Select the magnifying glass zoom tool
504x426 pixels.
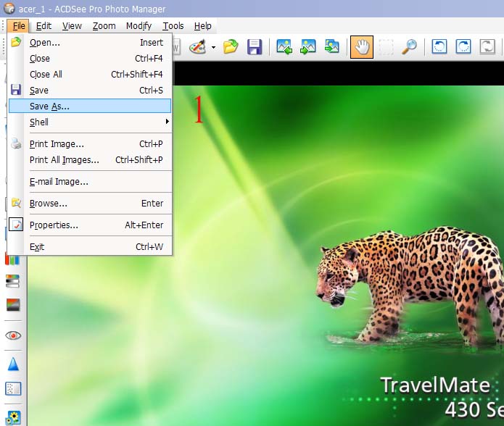409,47
